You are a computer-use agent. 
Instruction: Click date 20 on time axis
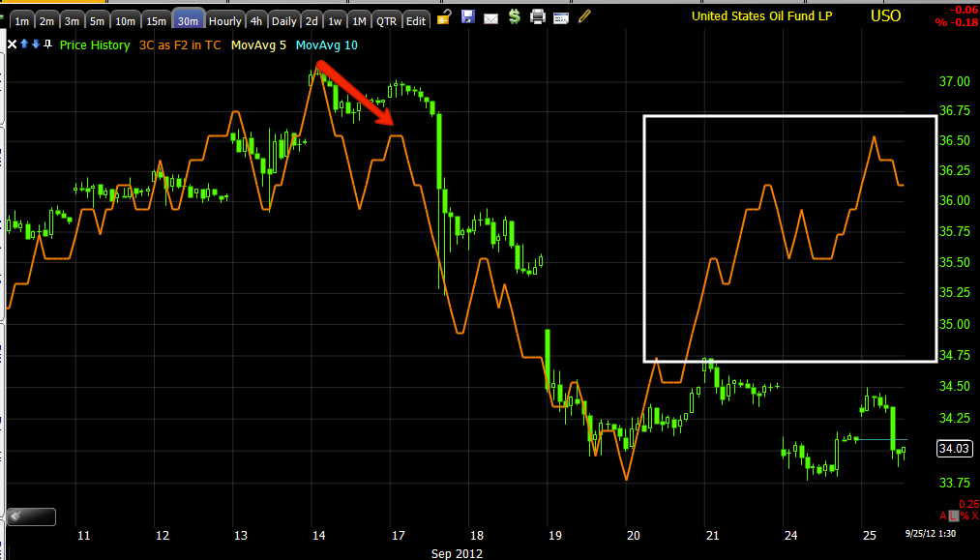633,536
